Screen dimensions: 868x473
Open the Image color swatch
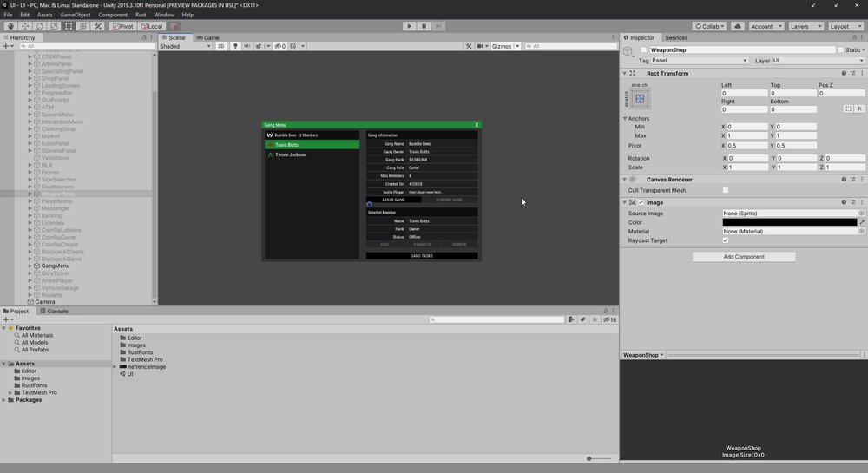pos(789,222)
